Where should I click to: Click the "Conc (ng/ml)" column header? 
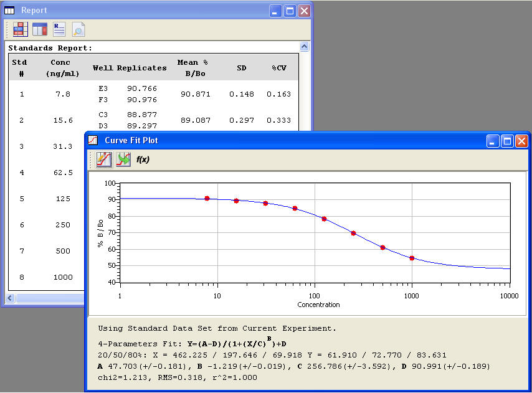pyautogui.click(x=62, y=68)
